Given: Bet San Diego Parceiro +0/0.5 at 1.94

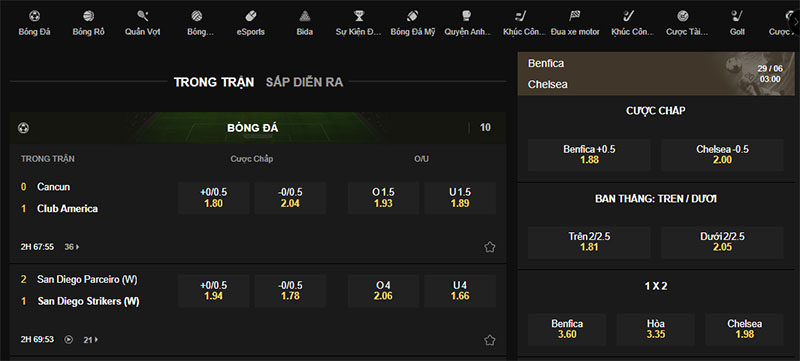Looking at the screenshot, I should coord(213,291).
